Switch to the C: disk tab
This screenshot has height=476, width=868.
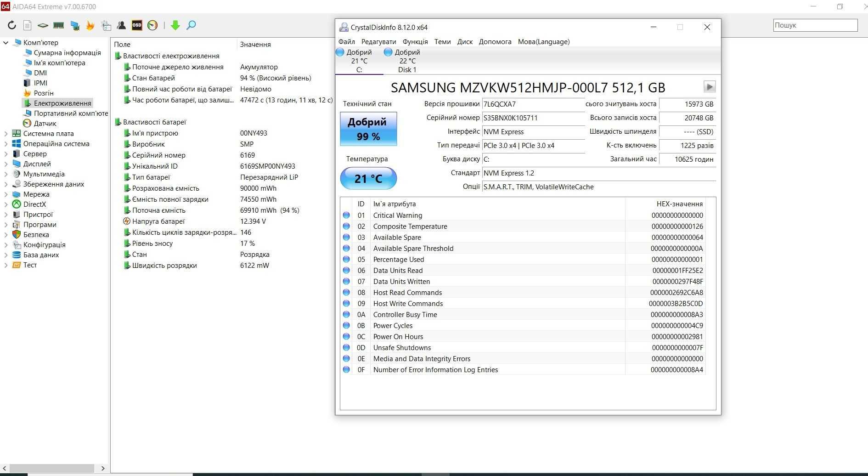(x=359, y=61)
